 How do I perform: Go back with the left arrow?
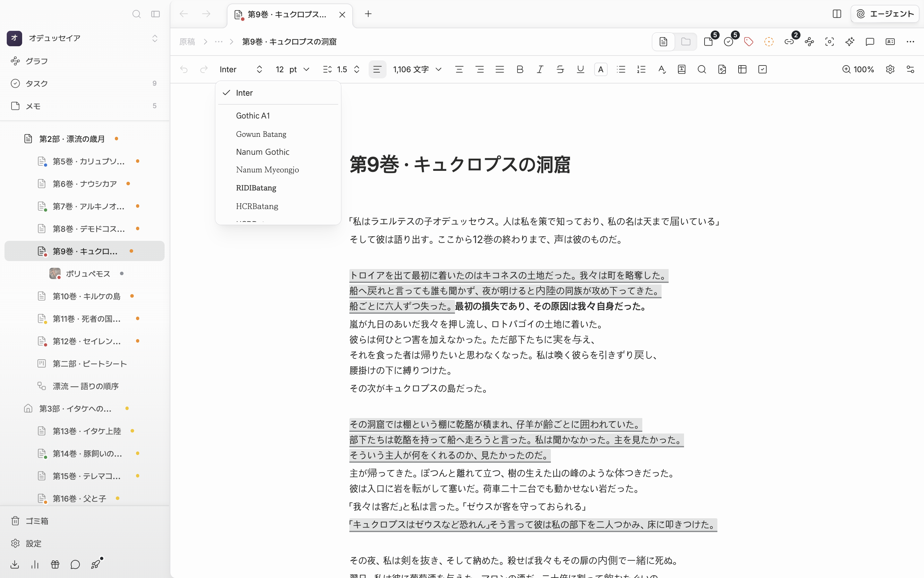click(184, 14)
